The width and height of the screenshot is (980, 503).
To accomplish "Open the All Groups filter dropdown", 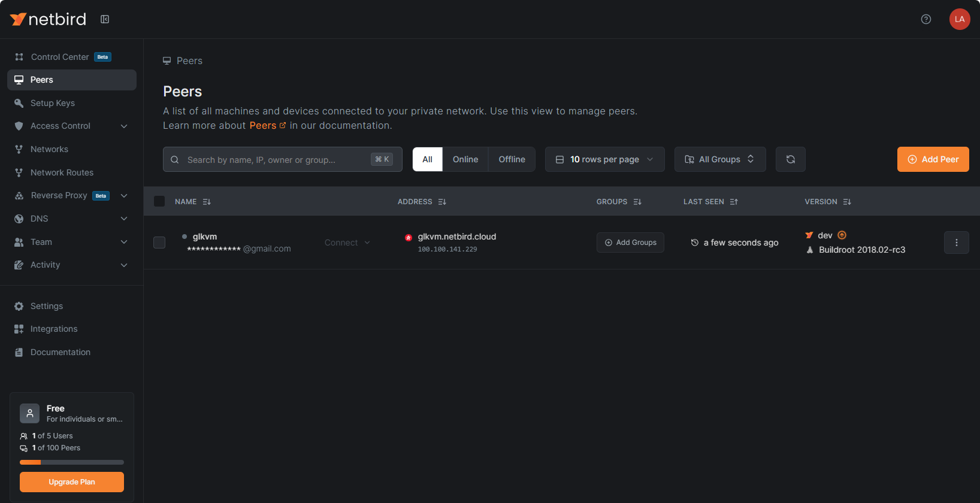I will 720,159.
